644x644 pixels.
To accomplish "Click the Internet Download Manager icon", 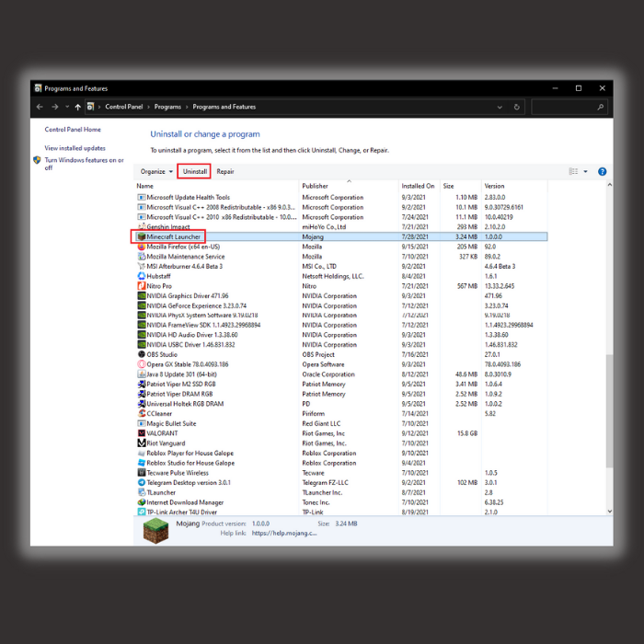I will point(142,502).
